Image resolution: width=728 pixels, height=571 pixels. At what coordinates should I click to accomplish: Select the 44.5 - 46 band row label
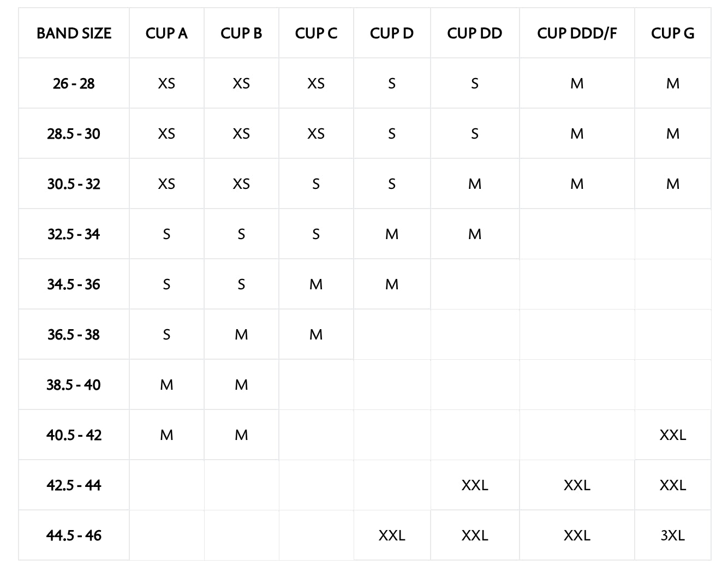pos(74,536)
